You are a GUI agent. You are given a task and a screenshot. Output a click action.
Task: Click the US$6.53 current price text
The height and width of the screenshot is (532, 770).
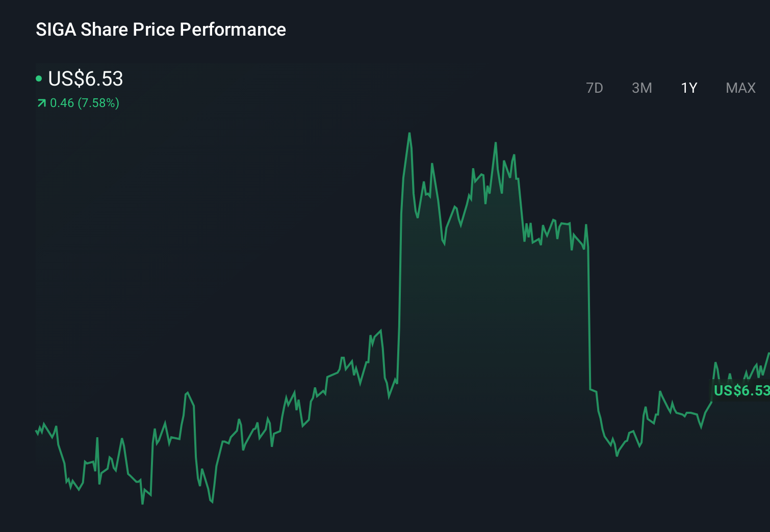(85, 78)
